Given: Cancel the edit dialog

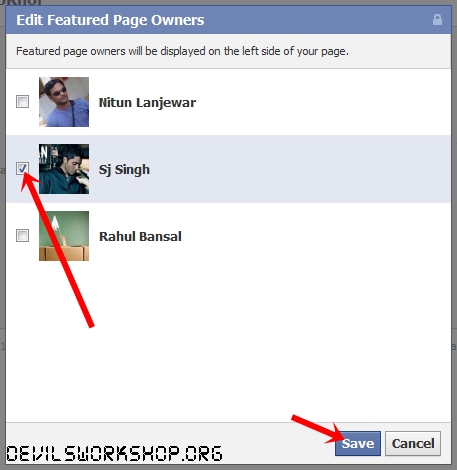Looking at the screenshot, I should click(x=413, y=443).
